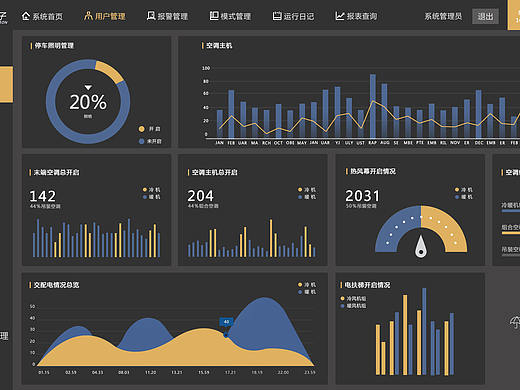
Task: Click the gauge needle in 热风幕开启情况
Action: [421, 247]
